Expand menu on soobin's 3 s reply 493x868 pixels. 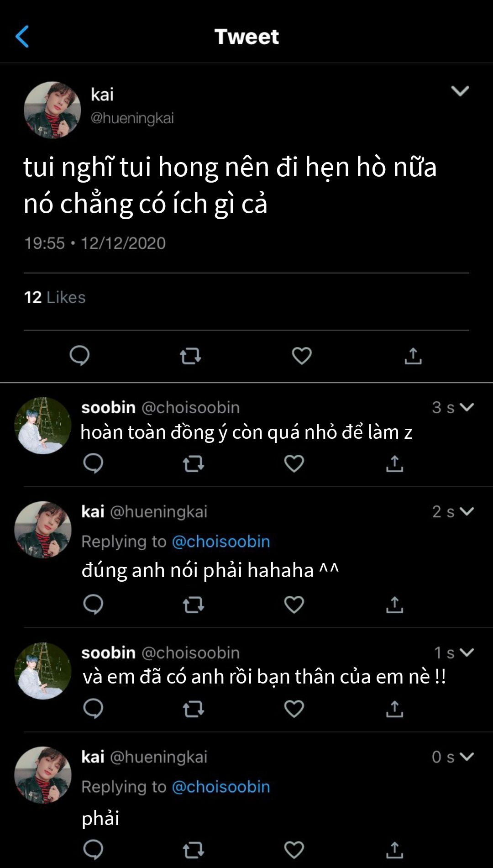pos(467,407)
